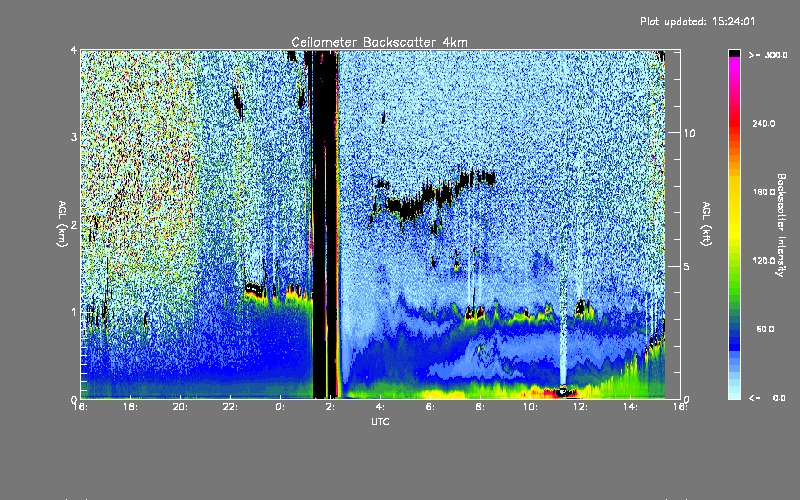Click the '2:' time tick label
This screenshot has width=800, height=500.
(x=331, y=407)
